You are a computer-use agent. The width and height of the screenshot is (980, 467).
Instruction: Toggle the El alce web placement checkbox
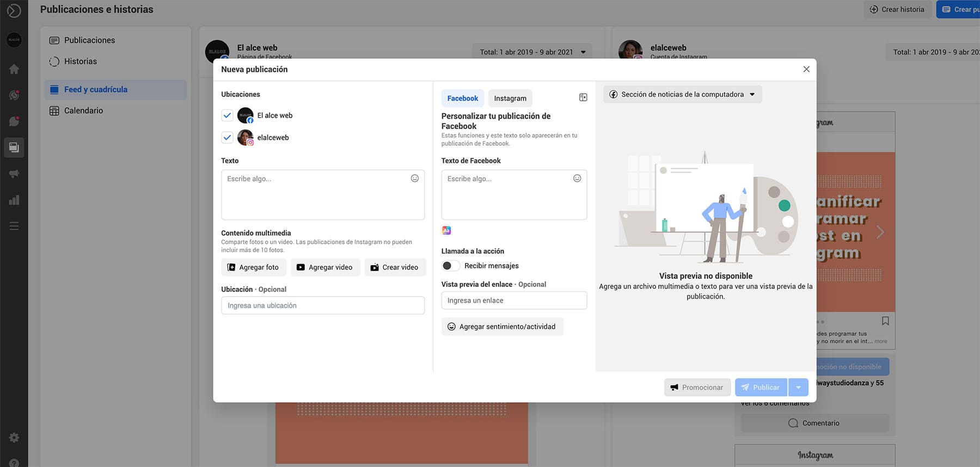(x=227, y=115)
